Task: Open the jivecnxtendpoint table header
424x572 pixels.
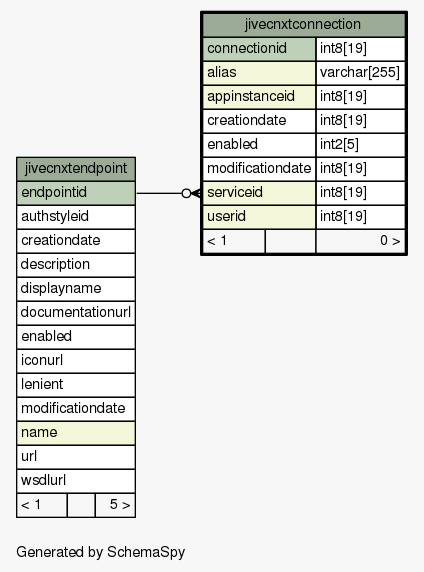Action: (76, 169)
